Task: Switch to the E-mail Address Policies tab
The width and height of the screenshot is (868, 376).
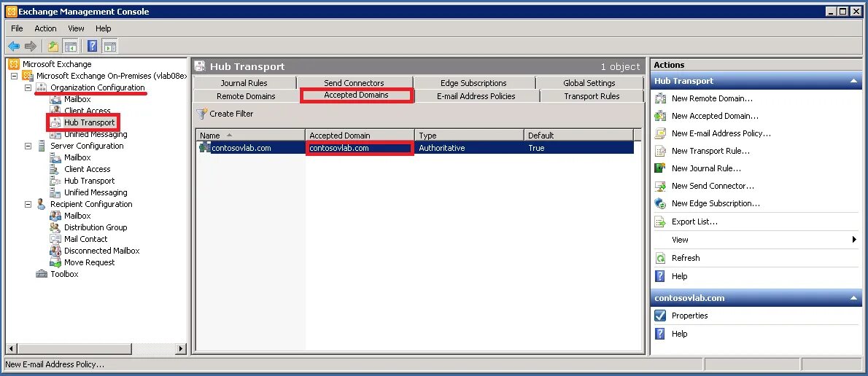Action: 476,96
